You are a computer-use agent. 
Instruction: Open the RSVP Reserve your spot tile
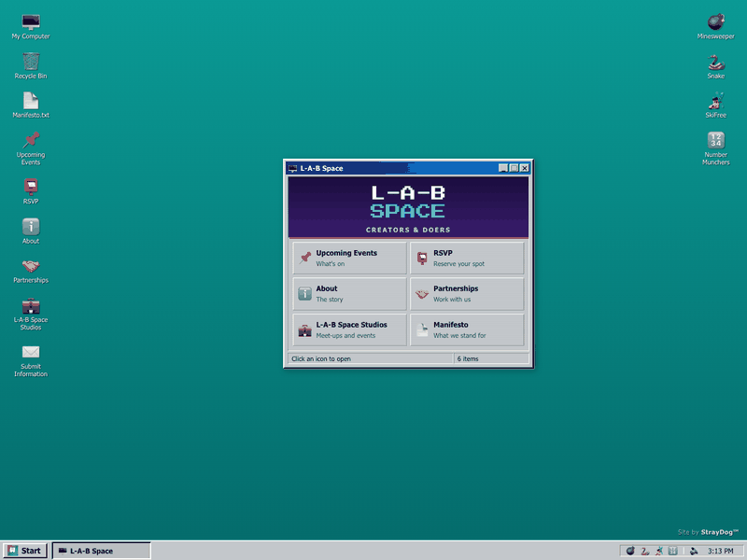(x=467, y=258)
